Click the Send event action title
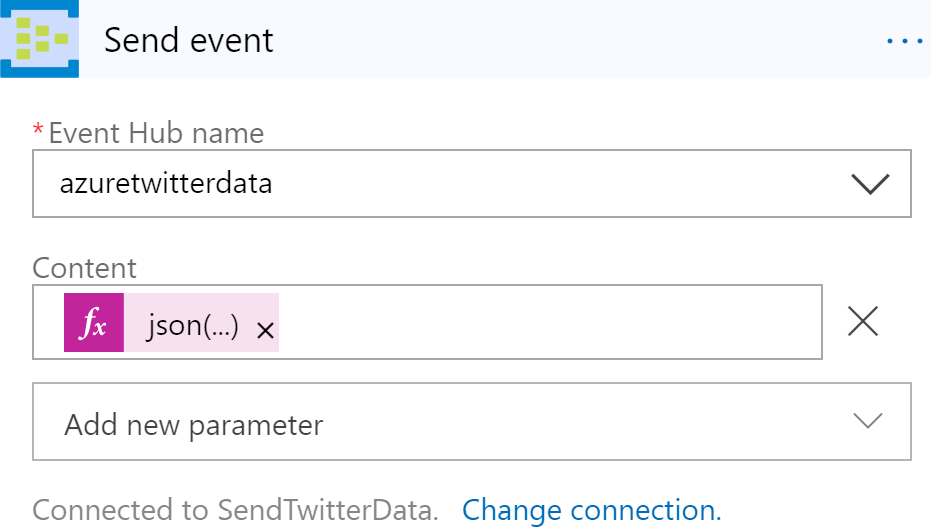The width and height of the screenshot is (931, 527). click(189, 40)
